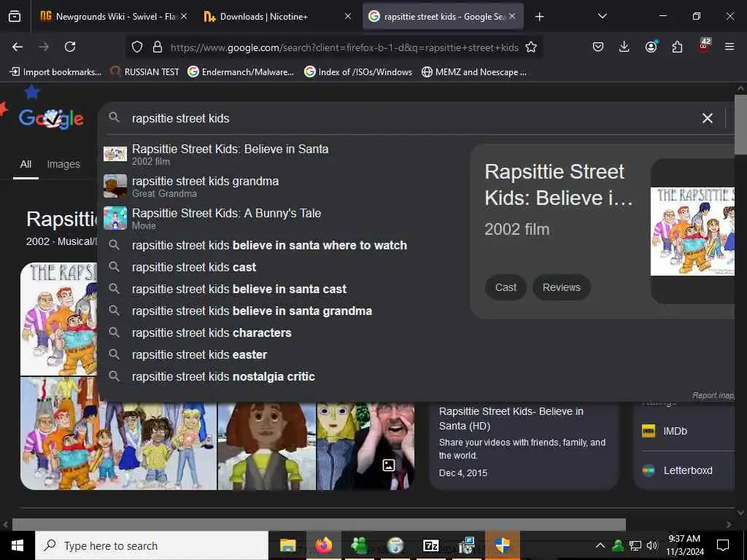Open the Firefox hamburger application menu

(729, 47)
